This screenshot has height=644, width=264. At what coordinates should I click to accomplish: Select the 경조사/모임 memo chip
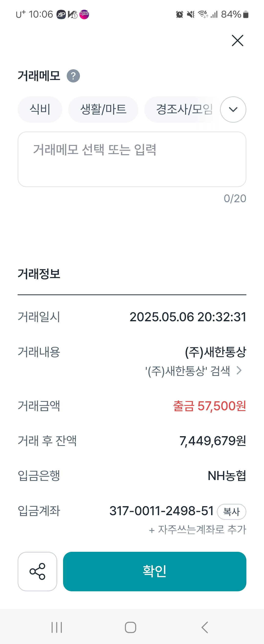click(184, 110)
